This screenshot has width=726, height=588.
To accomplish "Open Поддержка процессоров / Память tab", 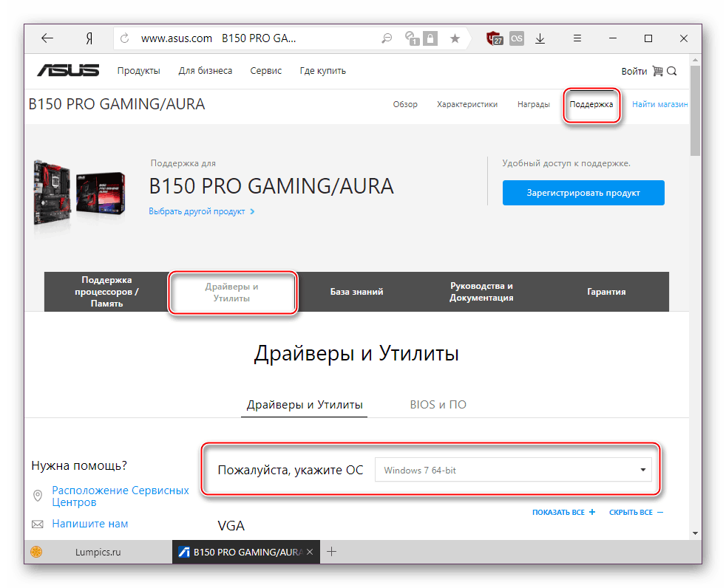I will click(x=106, y=292).
